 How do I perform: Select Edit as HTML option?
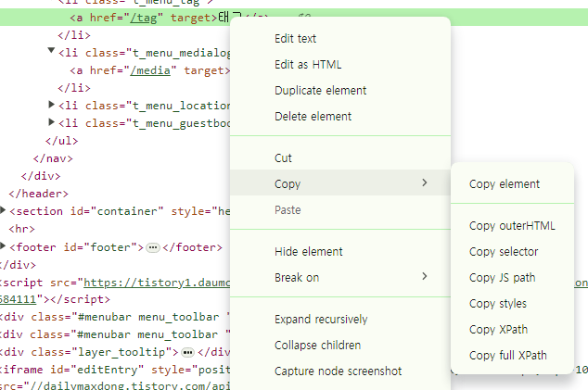[308, 65]
